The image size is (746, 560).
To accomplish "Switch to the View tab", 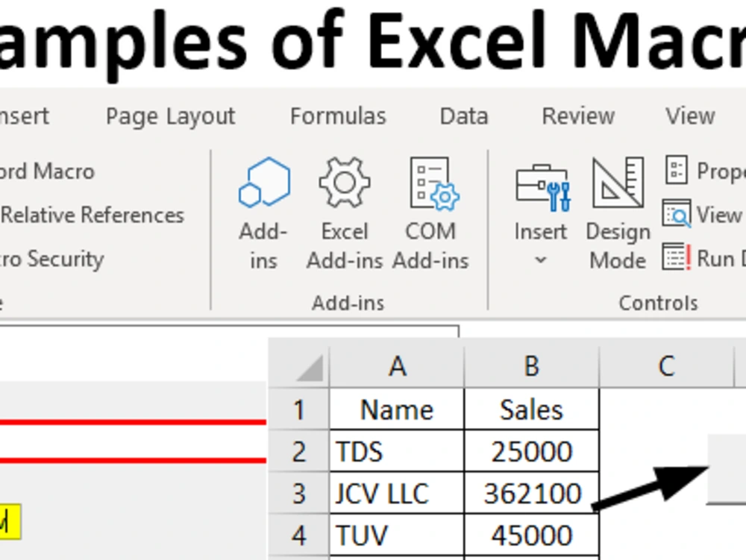I will click(x=690, y=116).
